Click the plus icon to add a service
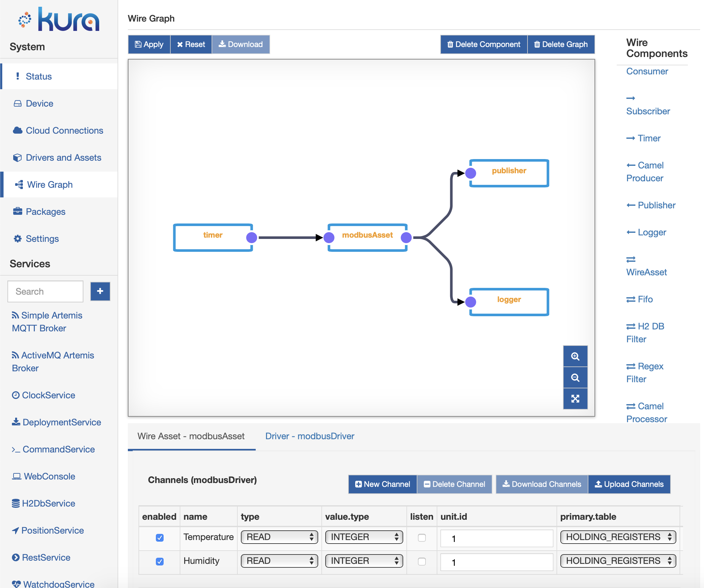This screenshot has height=588, width=704. (x=100, y=291)
